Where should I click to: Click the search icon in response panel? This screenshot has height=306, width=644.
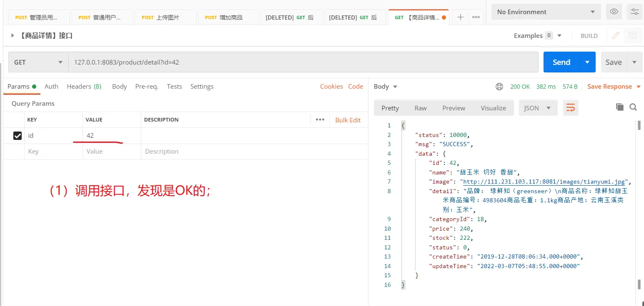click(x=633, y=107)
